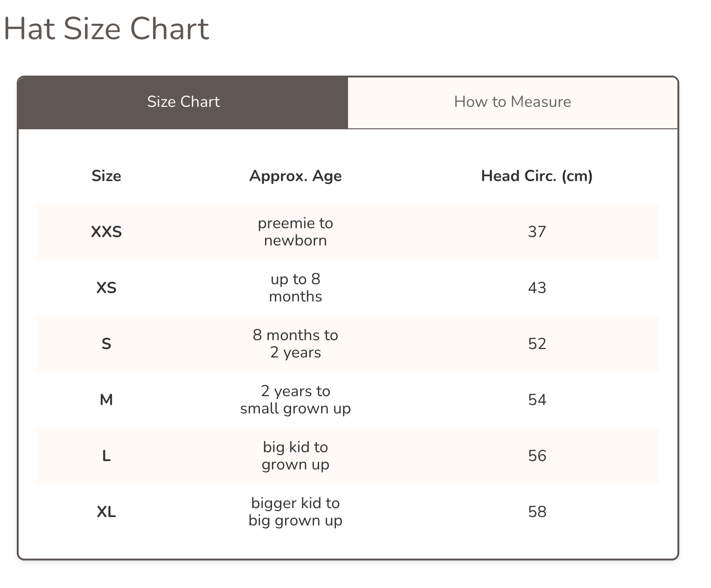Click the Hat Size Chart heading
The image size is (711, 588).
106,29
